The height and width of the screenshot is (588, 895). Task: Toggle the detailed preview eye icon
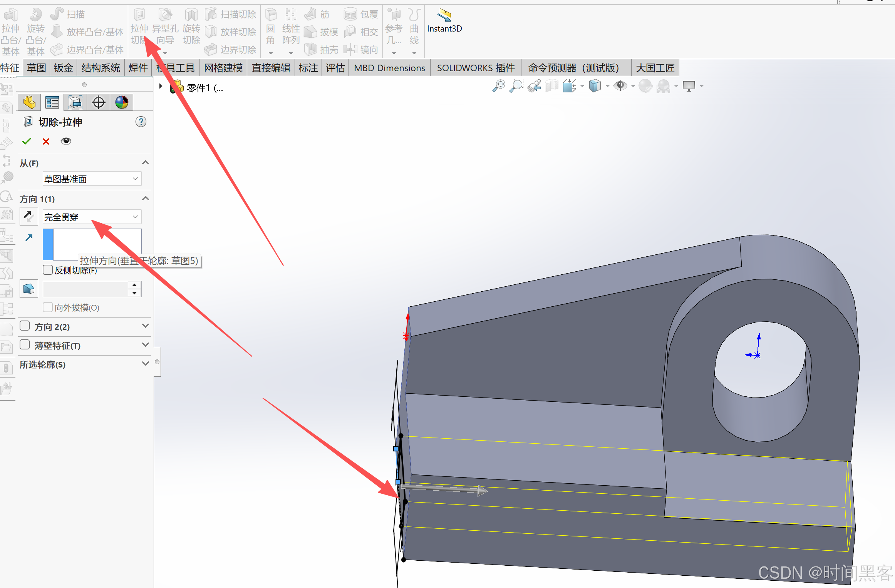pos(66,141)
